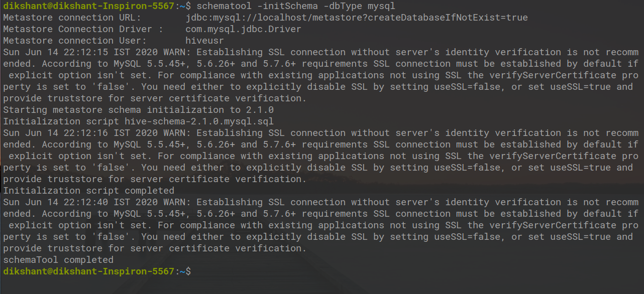This screenshot has height=294, width=644.
Task: Click the 'Metastore connection User:' label
Action: (74, 41)
